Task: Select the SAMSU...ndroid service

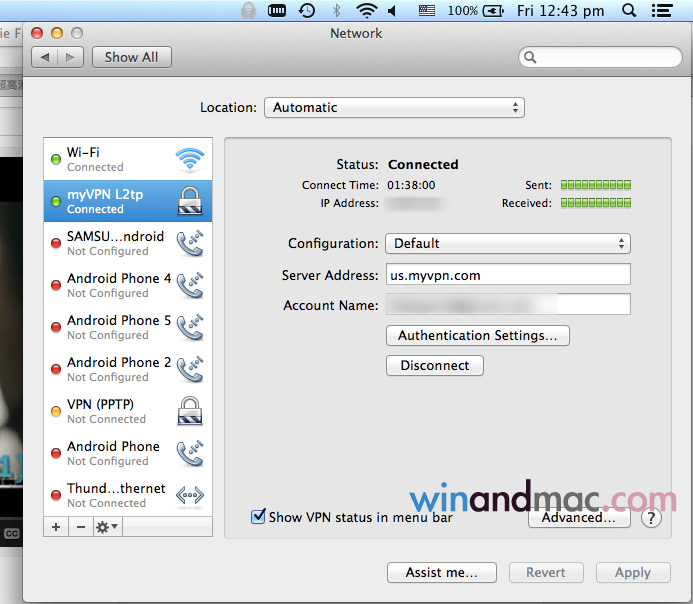Action: (x=128, y=243)
